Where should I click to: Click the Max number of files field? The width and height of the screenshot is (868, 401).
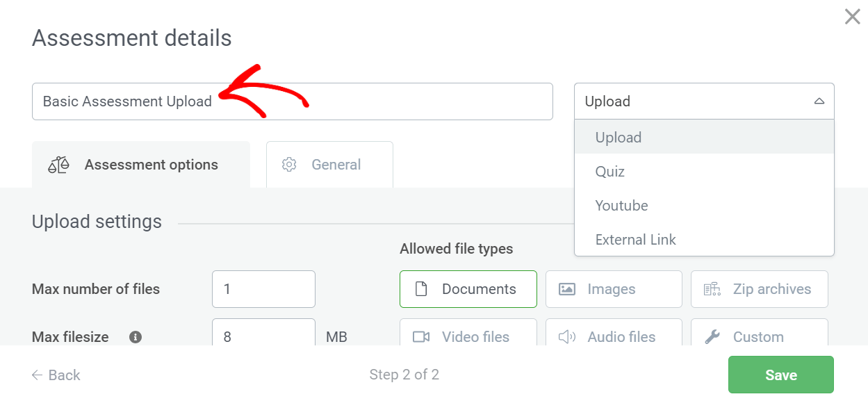(x=263, y=289)
